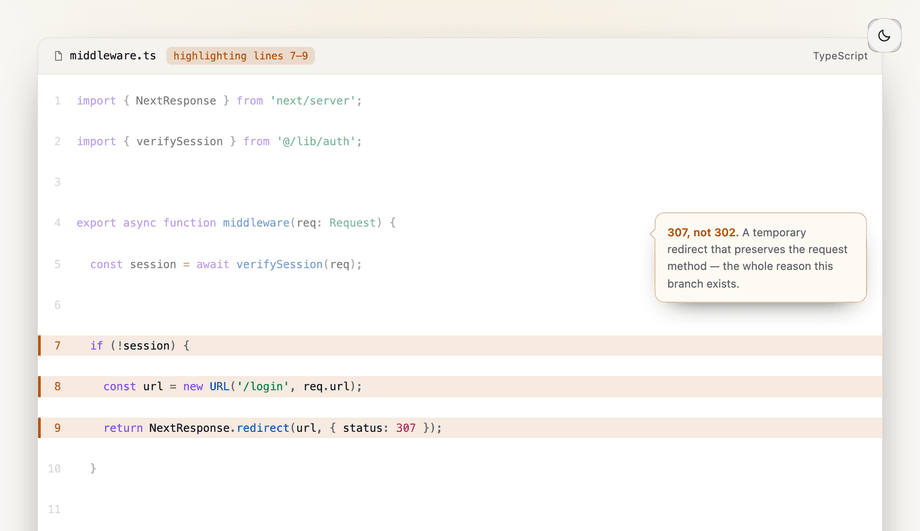Click highlighted line number 7

(58, 346)
